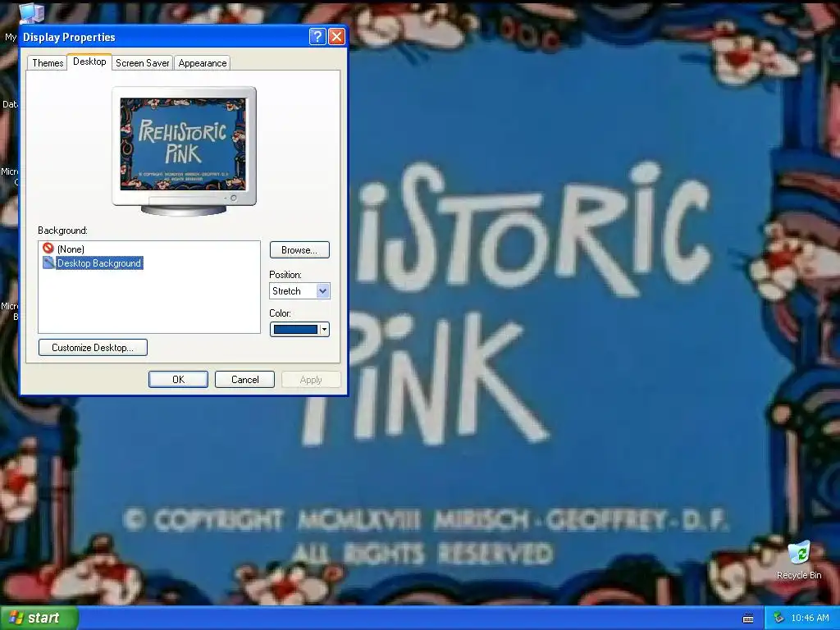Click the Cancel button
Viewport: 840px width, 630px height.
click(x=244, y=379)
